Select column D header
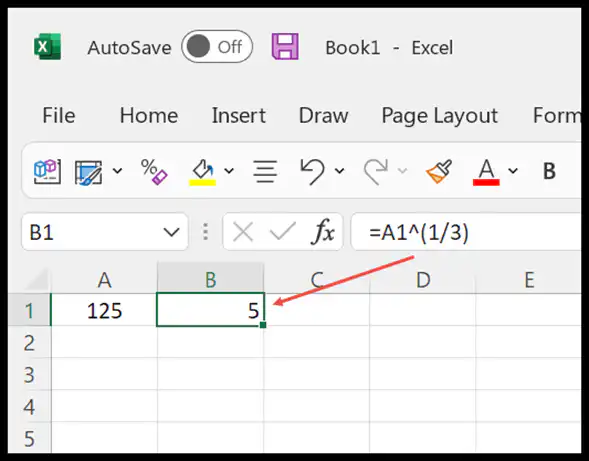This screenshot has height=461, width=589. [423, 280]
